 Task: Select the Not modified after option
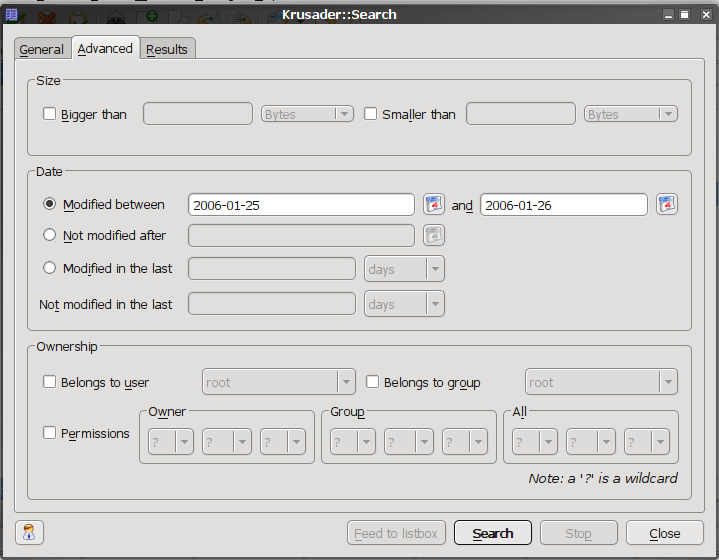tap(50, 235)
